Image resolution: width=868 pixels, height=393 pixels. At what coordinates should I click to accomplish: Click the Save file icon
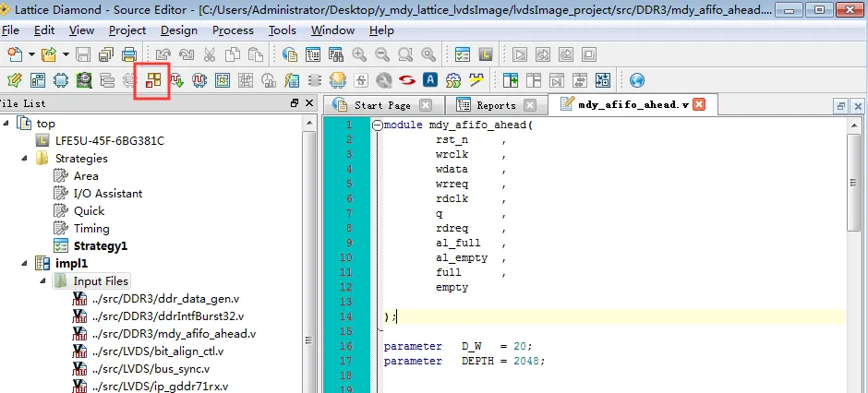pyautogui.click(x=83, y=54)
